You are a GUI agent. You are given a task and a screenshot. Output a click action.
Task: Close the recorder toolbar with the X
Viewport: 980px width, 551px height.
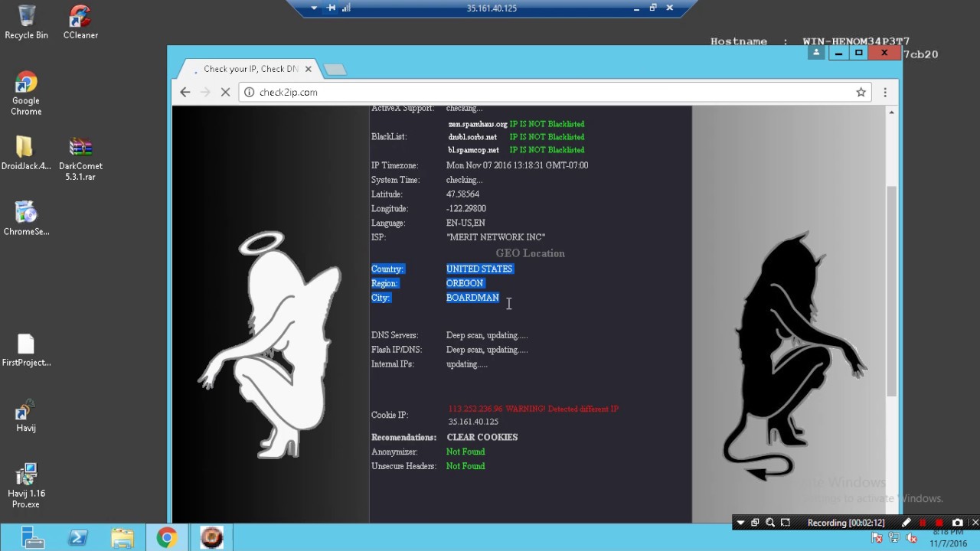pyautogui.click(x=974, y=523)
